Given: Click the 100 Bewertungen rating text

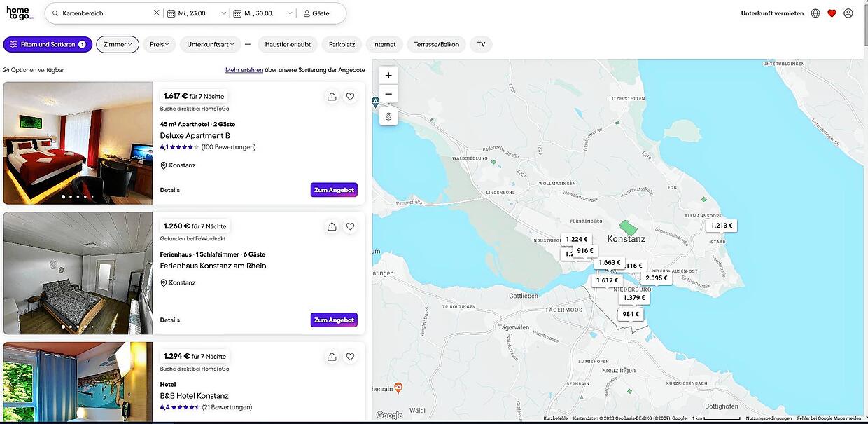Looking at the screenshot, I should tap(228, 147).
